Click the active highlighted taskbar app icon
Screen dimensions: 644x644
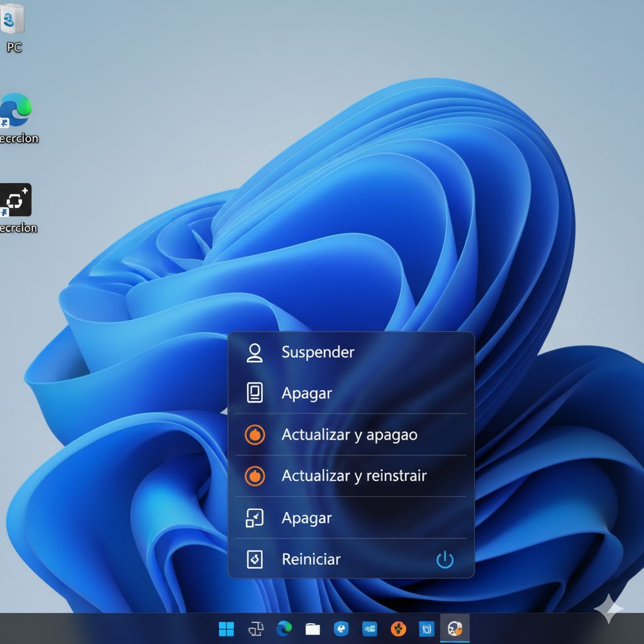pyautogui.click(x=455, y=628)
